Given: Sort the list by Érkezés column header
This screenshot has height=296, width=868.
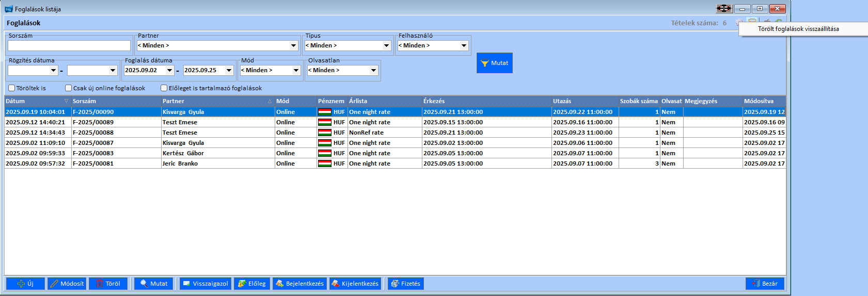Looking at the screenshot, I should (x=434, y=101).
